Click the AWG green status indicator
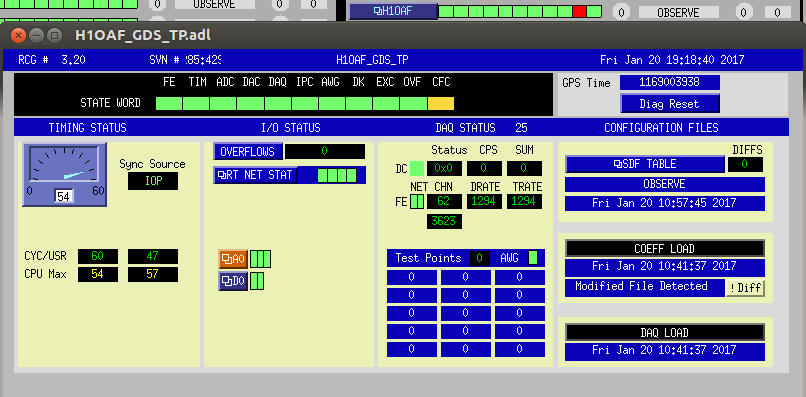The width and height of the screenshot is (806, 397). point(533,258)
